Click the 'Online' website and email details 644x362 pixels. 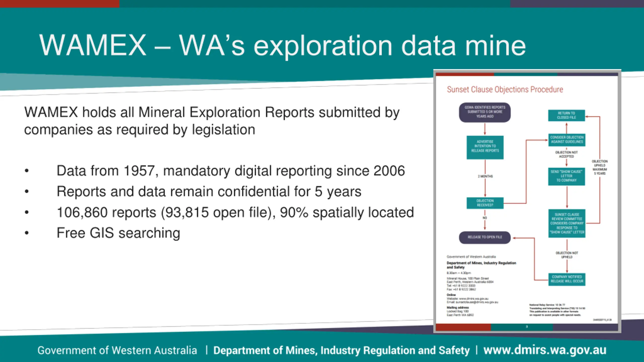tap(472, 299)
